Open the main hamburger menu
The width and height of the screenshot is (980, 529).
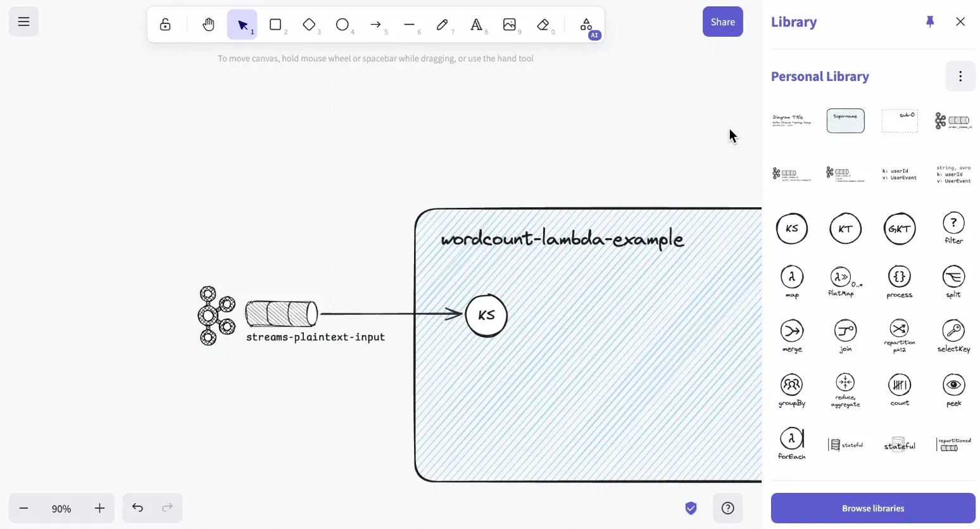tap(23, 21)
